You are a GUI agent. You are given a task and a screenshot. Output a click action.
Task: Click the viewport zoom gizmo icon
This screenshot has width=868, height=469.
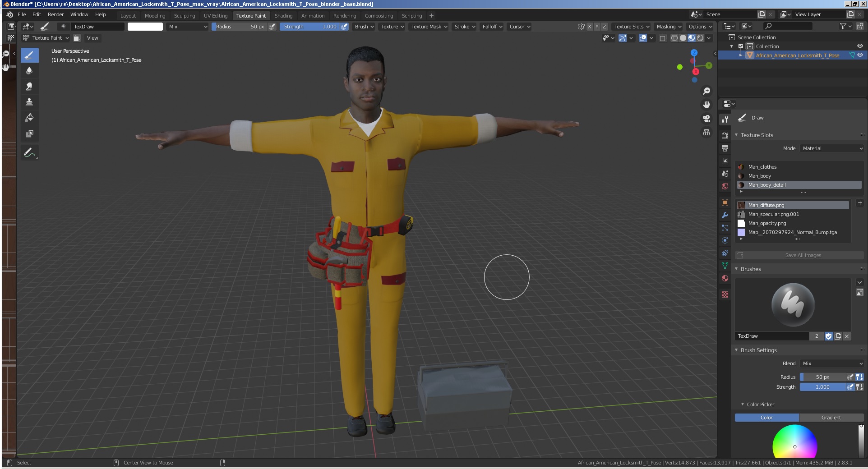pyautogui.click(x=706, y=91)
